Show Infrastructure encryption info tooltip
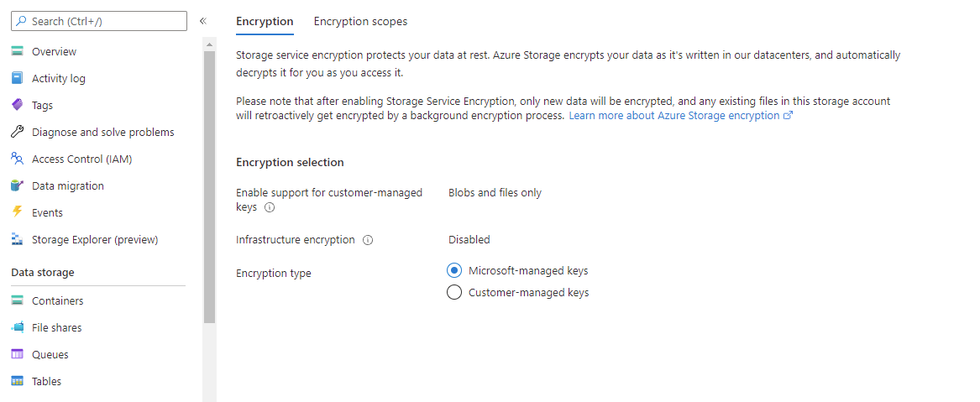980x402 pixels. (368, 240)
